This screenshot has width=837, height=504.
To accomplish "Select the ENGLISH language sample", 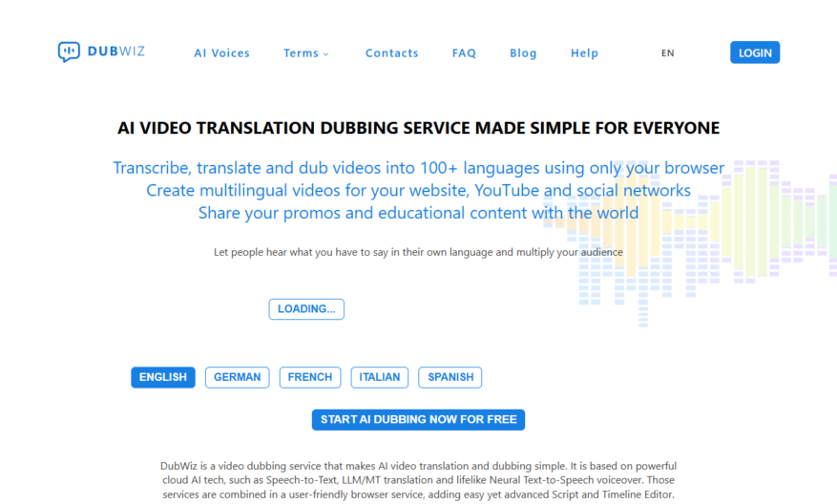I will pyautogui.click(x=163, y=377).
